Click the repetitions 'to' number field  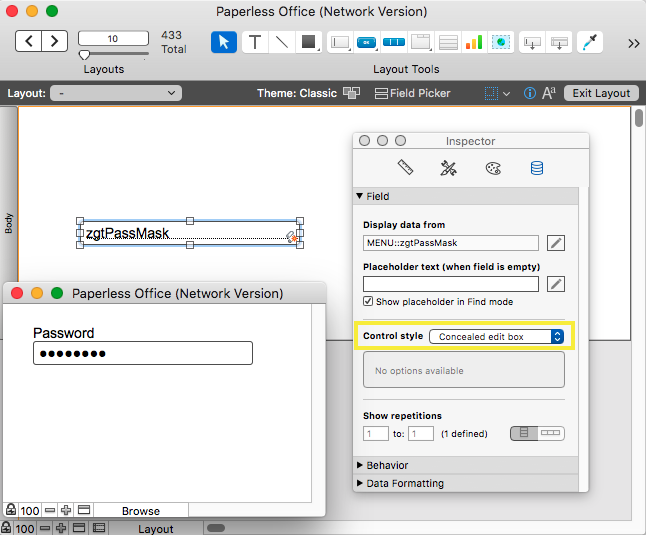pos(421,434)
